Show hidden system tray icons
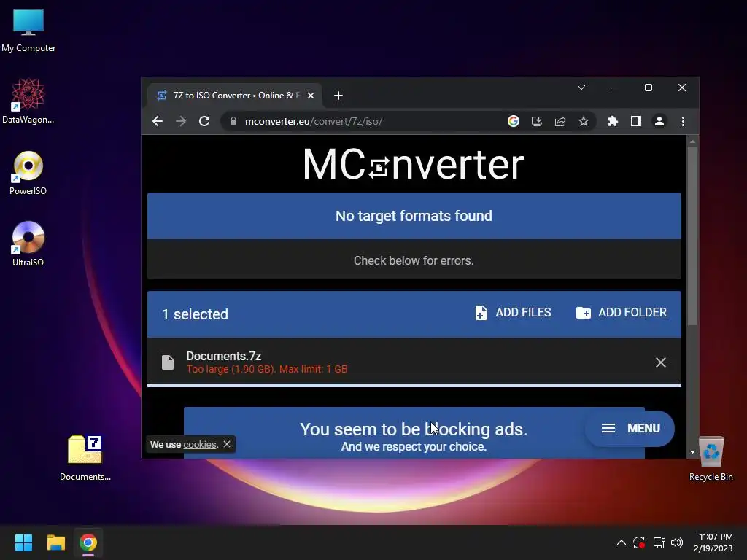This screenshot has height=560, width=747. [622, 542]
